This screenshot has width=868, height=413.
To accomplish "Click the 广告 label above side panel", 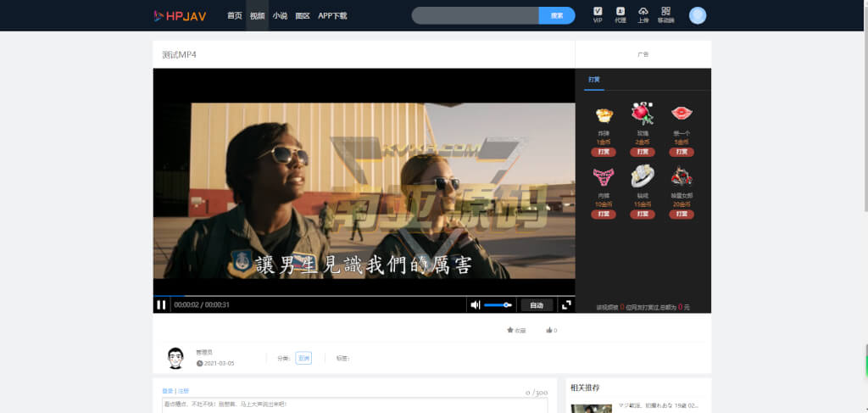I will 643,54.
